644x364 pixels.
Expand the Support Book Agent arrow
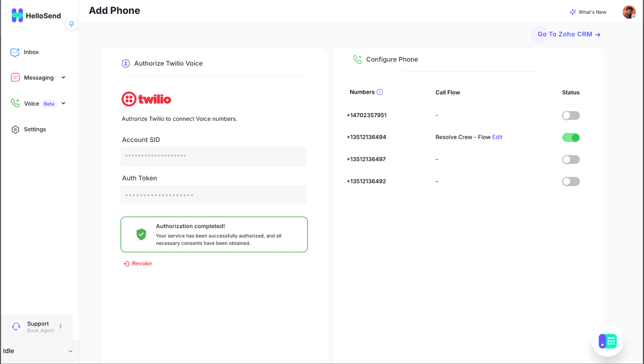tap(61, 326)
